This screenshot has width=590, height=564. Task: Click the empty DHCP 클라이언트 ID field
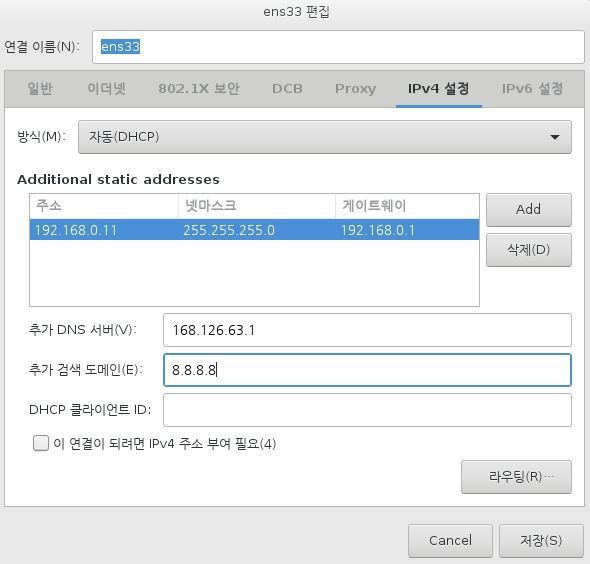point(367,410)
